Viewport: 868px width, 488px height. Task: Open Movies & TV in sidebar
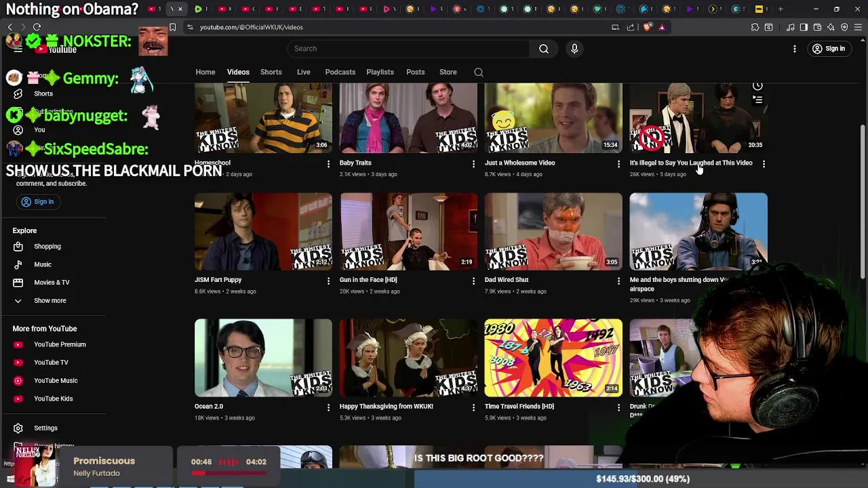click(x=52, y=283)
